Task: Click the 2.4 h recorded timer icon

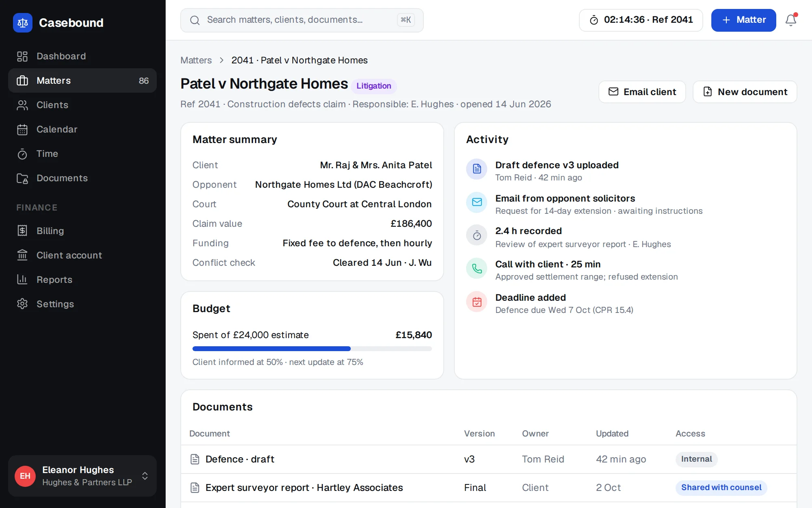Action: tap(477, 235)
